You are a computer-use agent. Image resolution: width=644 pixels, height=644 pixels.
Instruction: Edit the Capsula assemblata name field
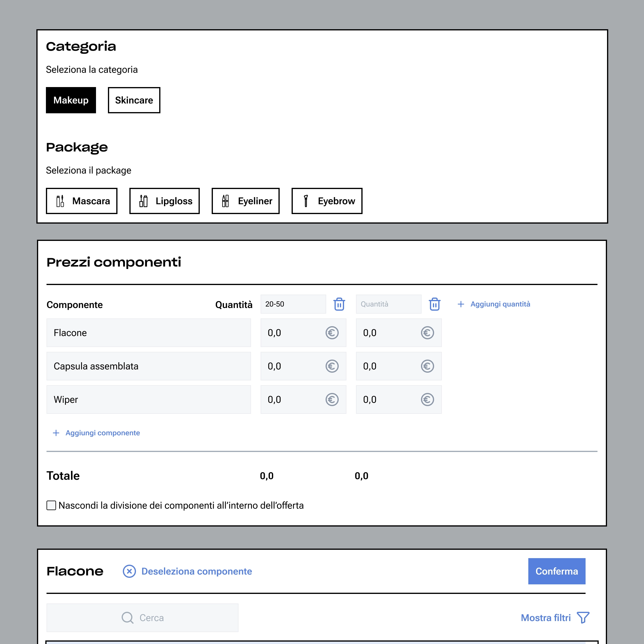coord(149,366)
